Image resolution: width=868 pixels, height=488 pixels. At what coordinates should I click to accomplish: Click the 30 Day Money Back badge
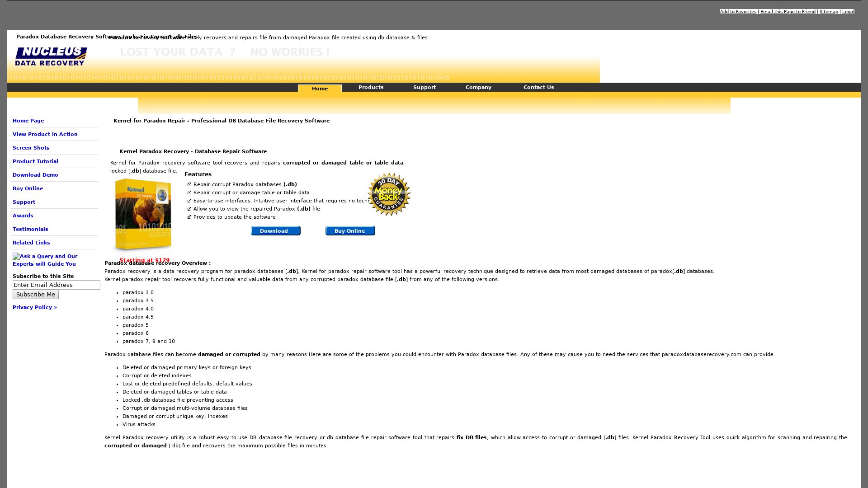pos(389,194)
